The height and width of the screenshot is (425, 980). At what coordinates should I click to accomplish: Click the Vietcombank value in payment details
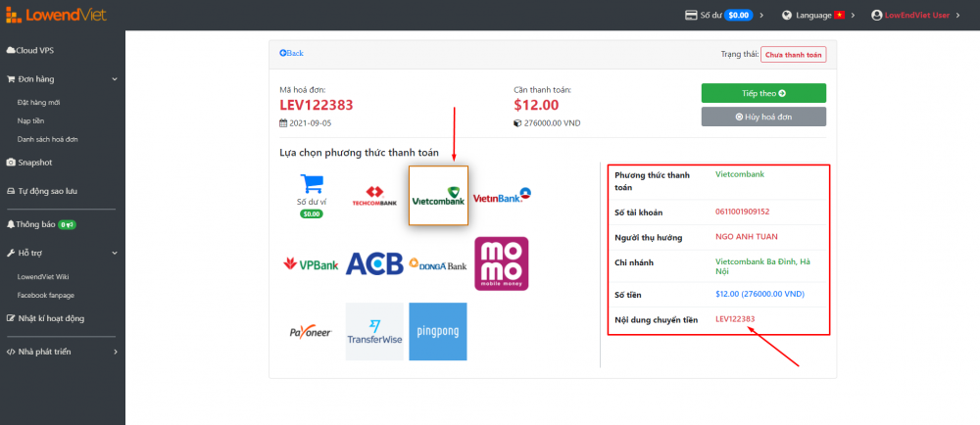(740, 174)
